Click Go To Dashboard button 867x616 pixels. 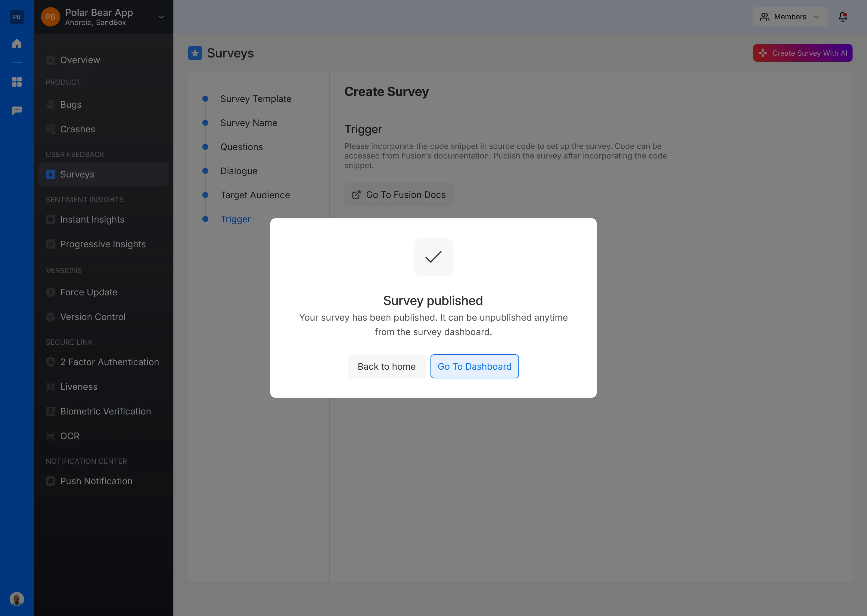point(474,366)
